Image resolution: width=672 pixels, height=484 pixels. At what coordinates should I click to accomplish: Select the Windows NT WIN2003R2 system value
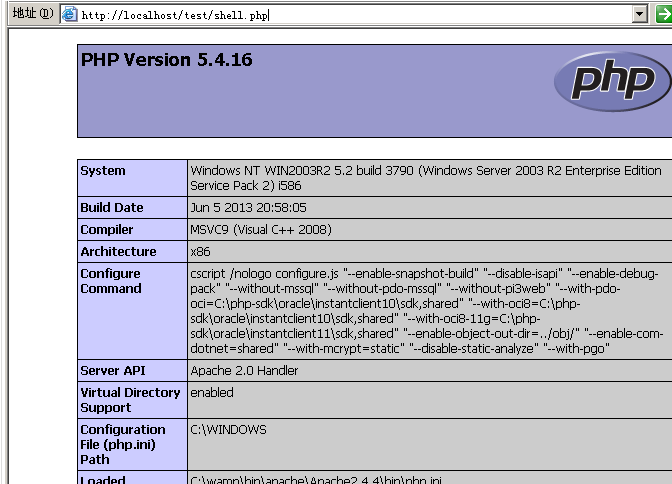pyautogui.click(x=426, y=178)
